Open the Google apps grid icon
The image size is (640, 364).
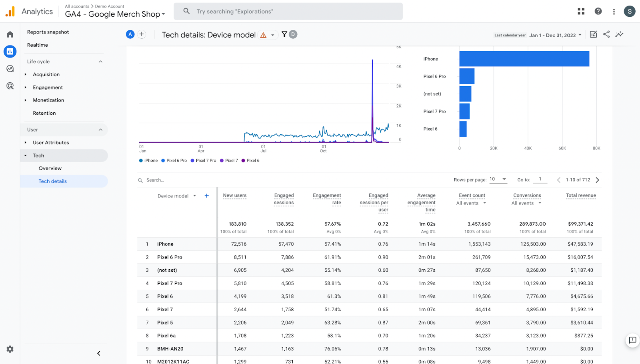coord(581,11)
